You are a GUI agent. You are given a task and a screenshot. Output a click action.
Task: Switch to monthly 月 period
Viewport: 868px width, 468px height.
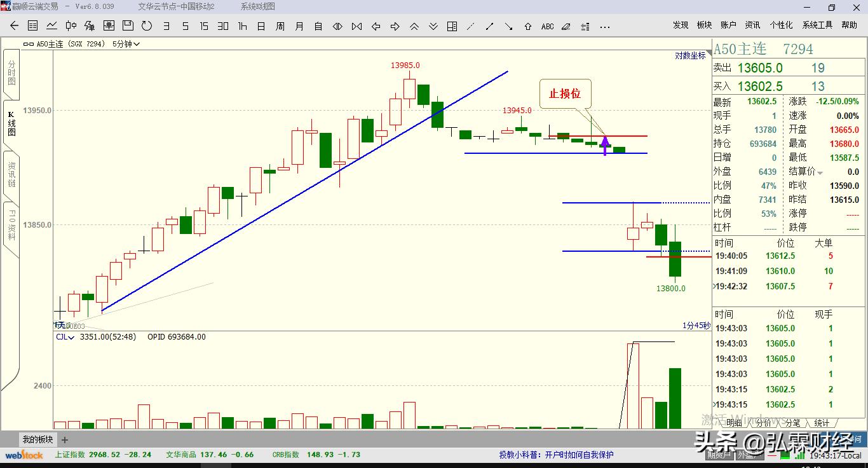point(299,26)
